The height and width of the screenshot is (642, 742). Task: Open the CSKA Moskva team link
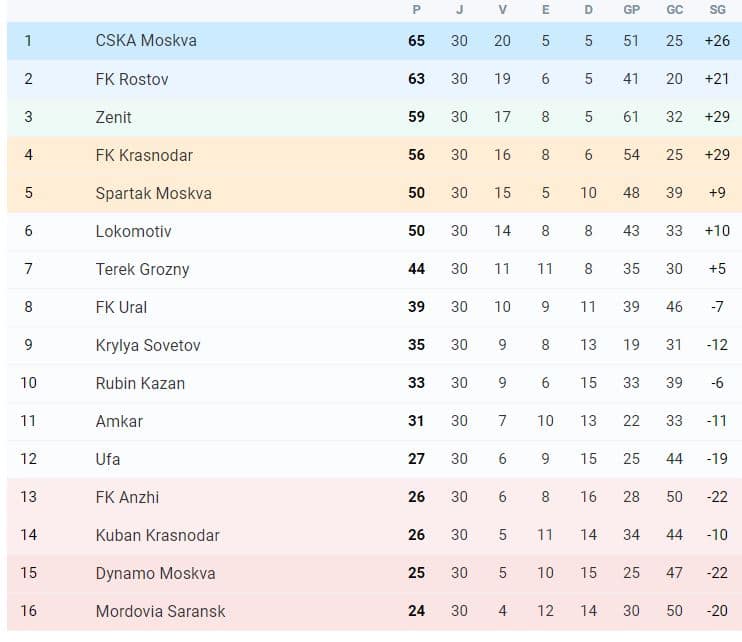(x=146, y=41)
